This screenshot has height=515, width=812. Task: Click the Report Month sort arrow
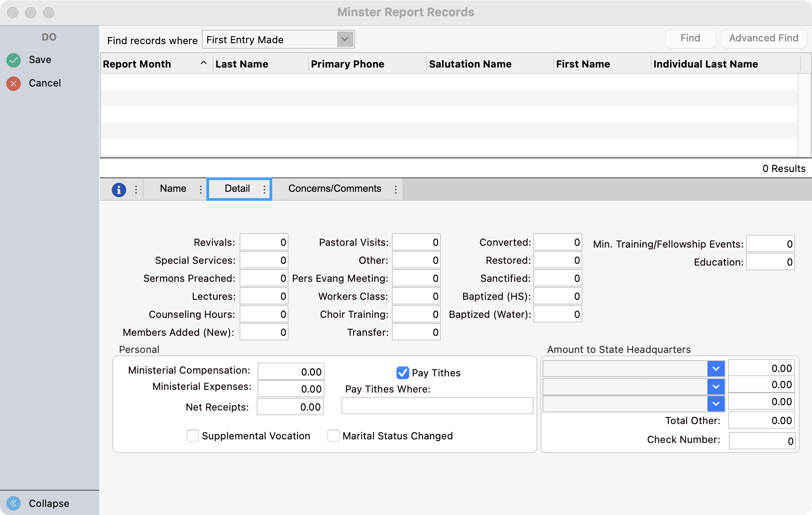pos(204,63)
